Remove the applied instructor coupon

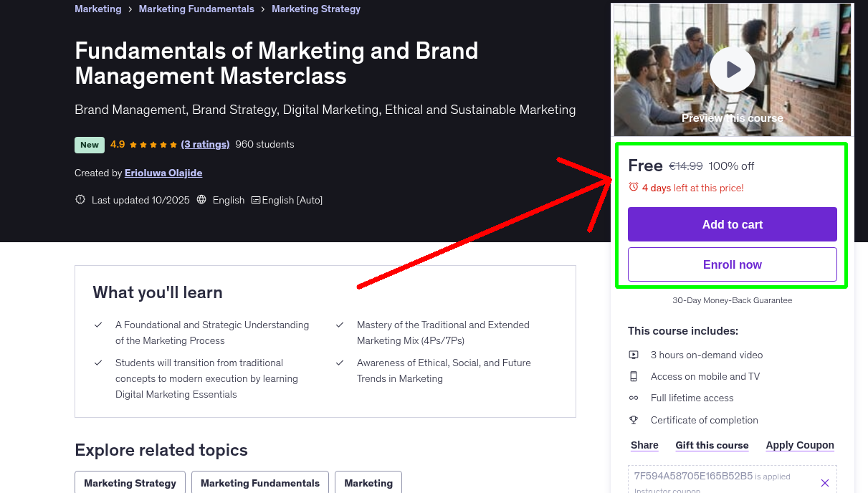tap(824, 483)
